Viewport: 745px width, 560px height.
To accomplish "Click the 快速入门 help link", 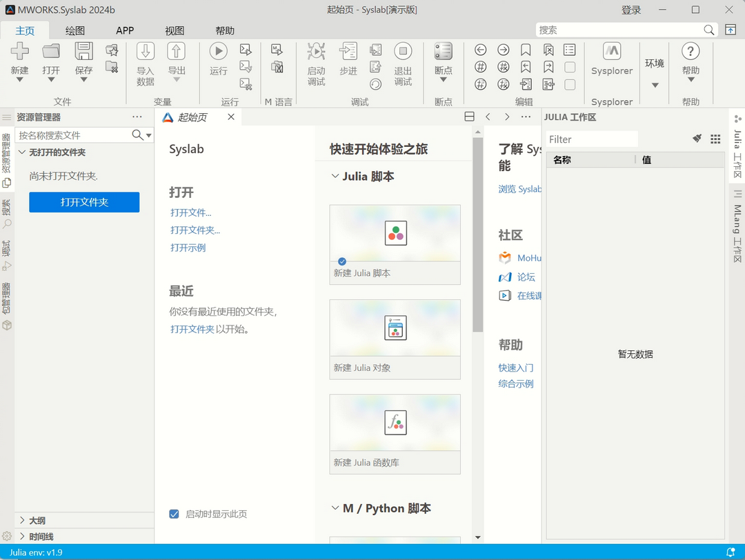I will (x=515, y=368).
